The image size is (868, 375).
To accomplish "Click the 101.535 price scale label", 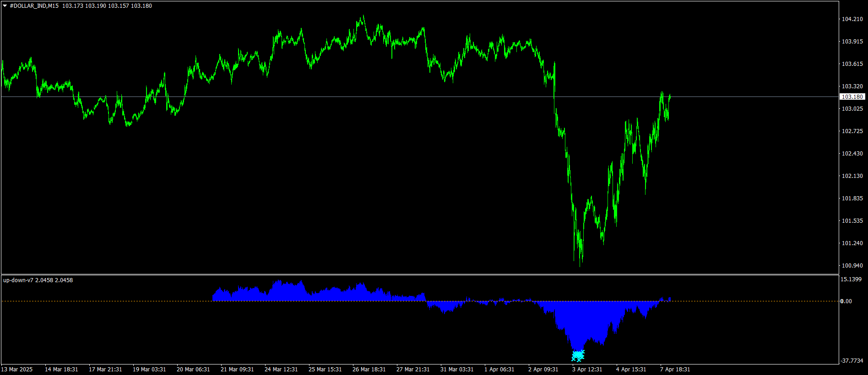I will click(852, 221).
